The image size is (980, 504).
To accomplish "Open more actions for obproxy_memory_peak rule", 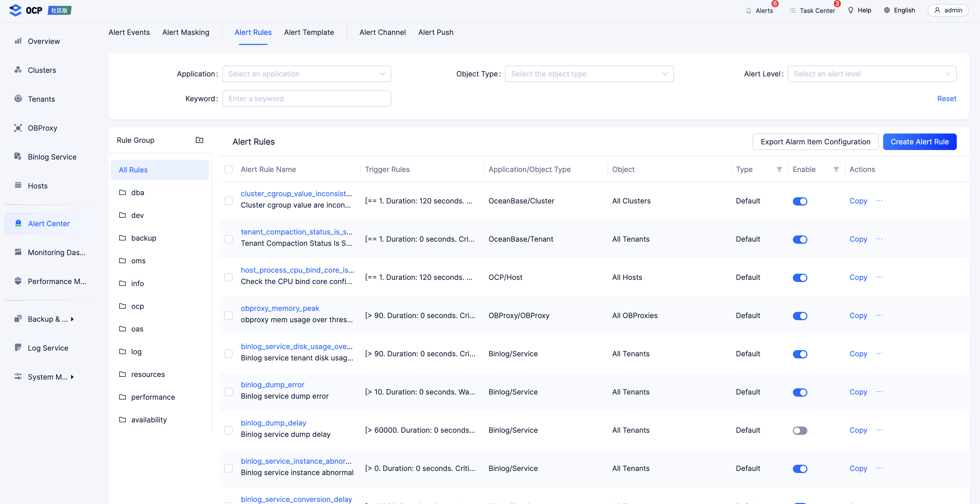I will [x=879, y=315].
